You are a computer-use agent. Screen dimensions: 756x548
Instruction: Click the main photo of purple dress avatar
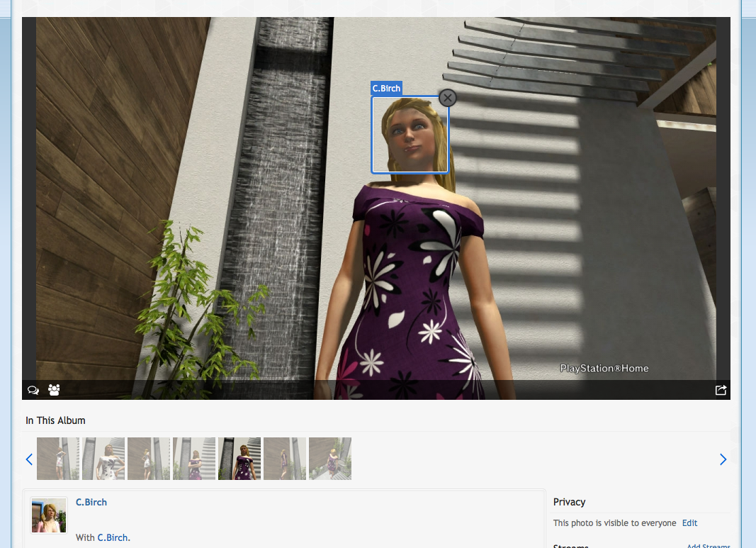tap(376, 208)
